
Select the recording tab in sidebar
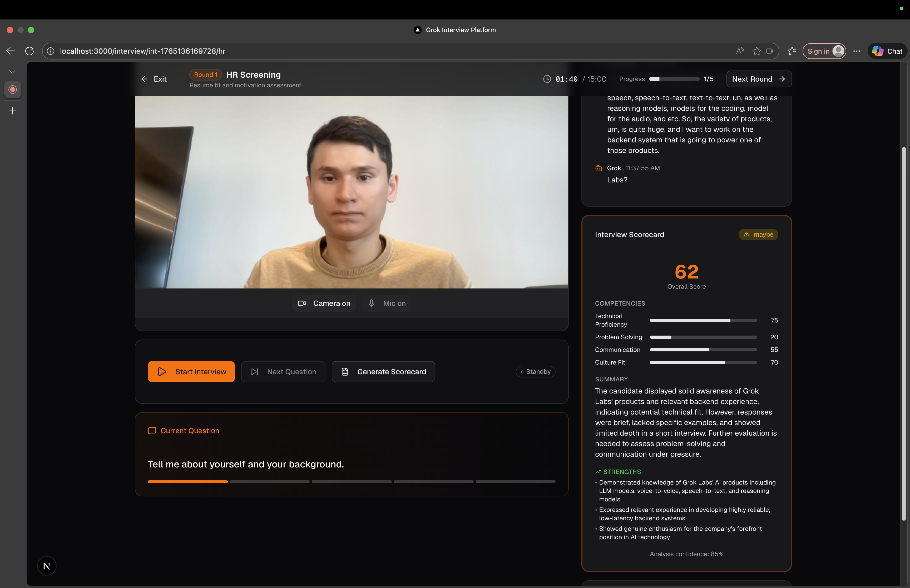coord(13,89)
